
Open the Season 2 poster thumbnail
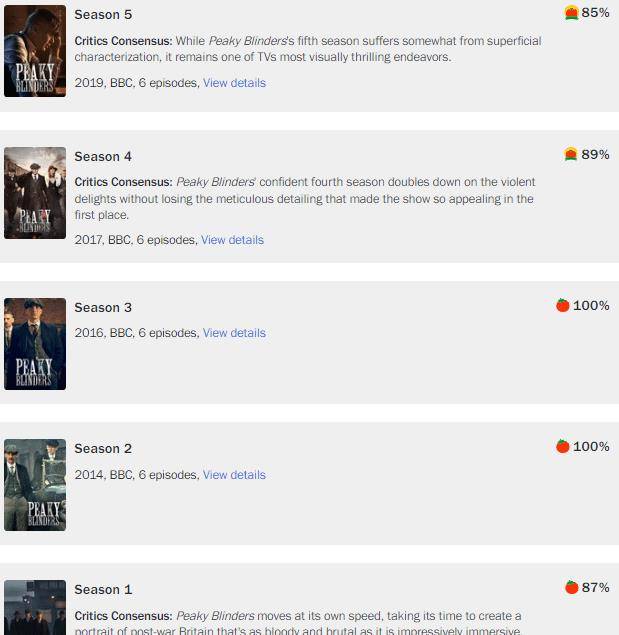pos(35,485)
